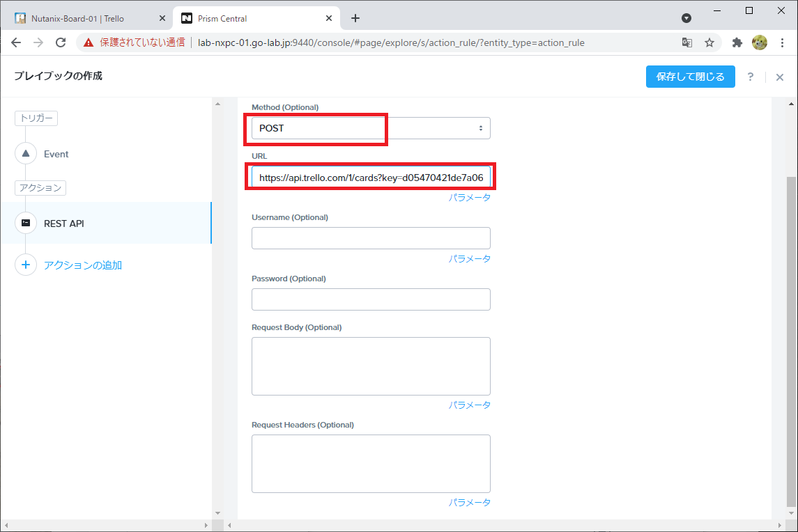
Task: Click パラメータ link under Request Headers
Action: [x=469, y=503]
